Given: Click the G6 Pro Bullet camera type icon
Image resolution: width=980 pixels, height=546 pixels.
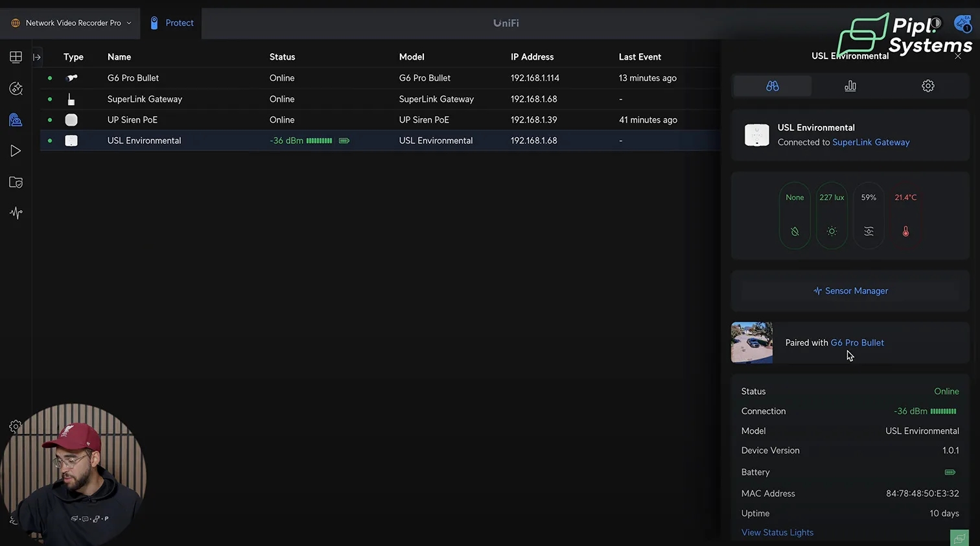Looking at the screenshot, I should [72, 78].
